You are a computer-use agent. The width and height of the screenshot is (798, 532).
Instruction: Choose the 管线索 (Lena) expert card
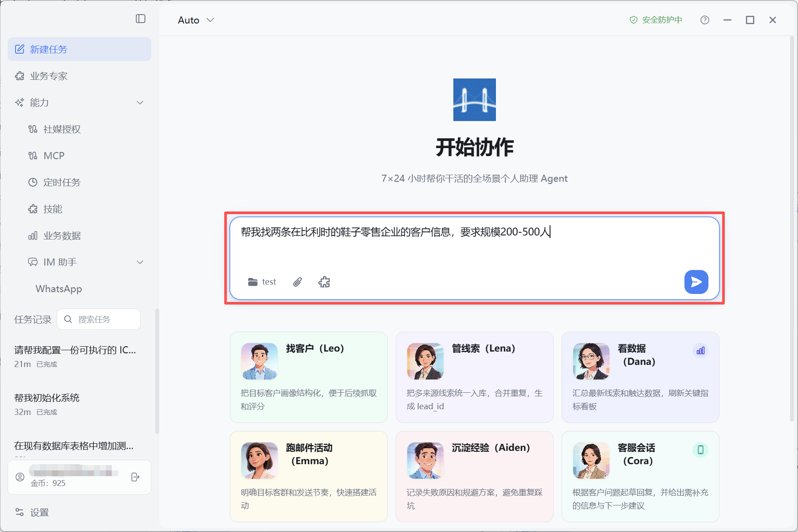pos(475,377)
